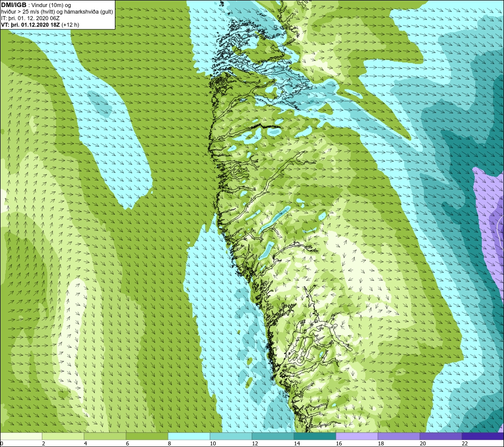Pick the light lavender 16–18 legend swatch
This screenshot has width=504, height=447.
pyautogui.click(x=357, y=436)
